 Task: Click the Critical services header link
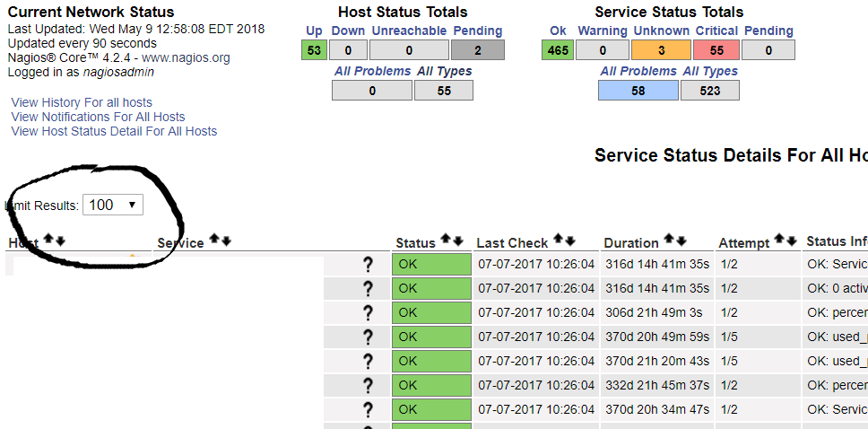716,31
